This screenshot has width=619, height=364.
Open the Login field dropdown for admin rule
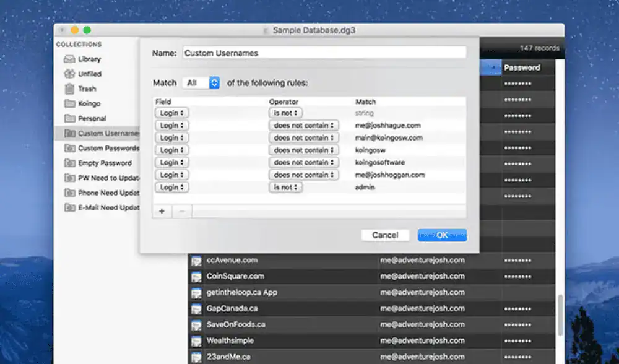[171, 187]
